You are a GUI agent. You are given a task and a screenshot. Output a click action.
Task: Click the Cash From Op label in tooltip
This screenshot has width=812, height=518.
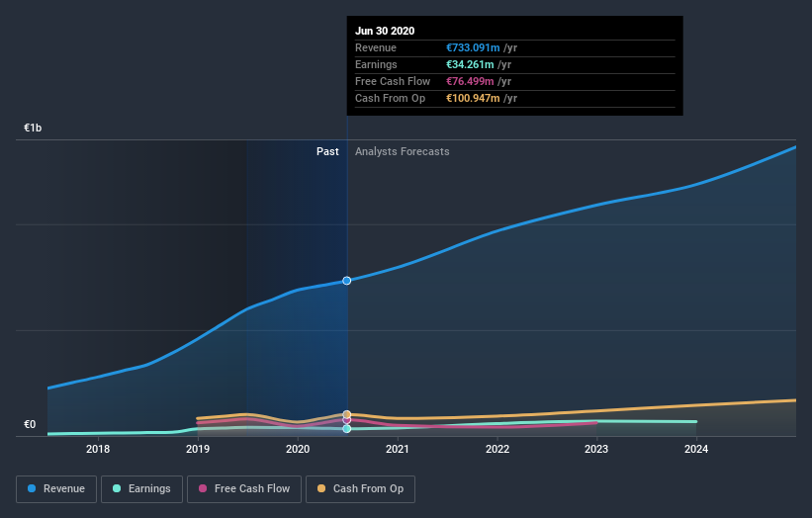tap(390, 98)
